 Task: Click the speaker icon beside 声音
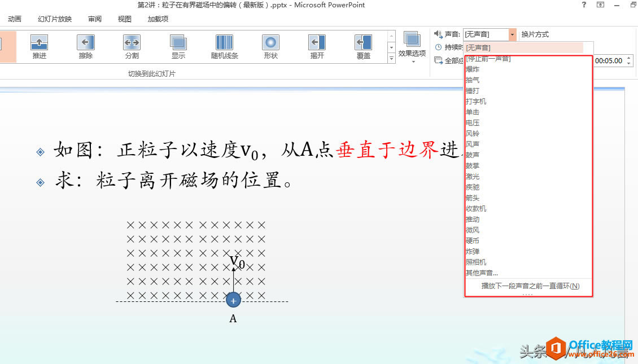438,34
